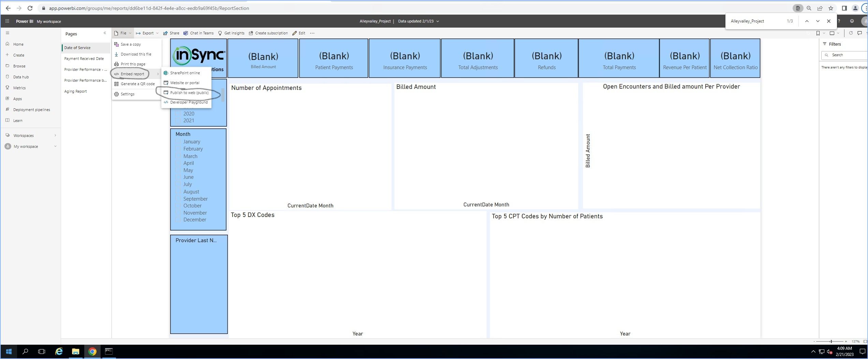Toggle the hamburger navigation menu
The height and width of the screenshot is (359, 868).
[x=8, y=33]
